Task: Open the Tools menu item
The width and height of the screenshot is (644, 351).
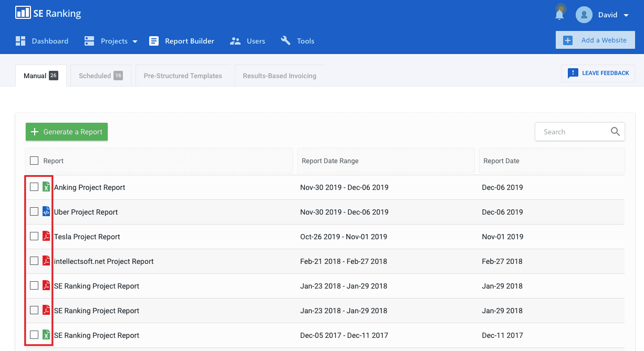Action: (x=297, y=41)
